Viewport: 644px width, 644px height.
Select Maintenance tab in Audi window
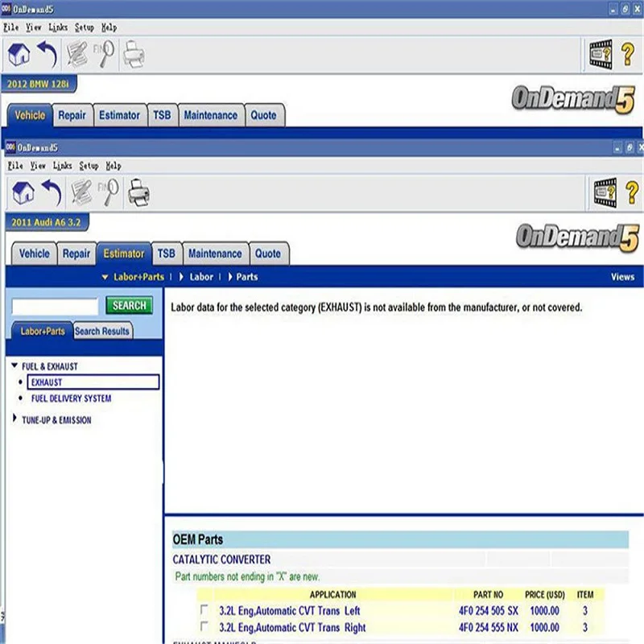[x=215, y=254]
